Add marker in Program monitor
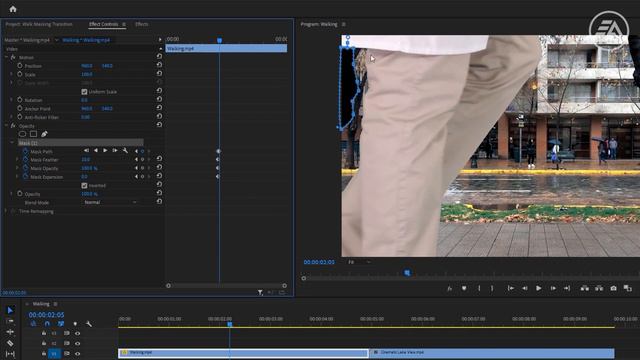640x360 pixels. click(x=464, y=288)
